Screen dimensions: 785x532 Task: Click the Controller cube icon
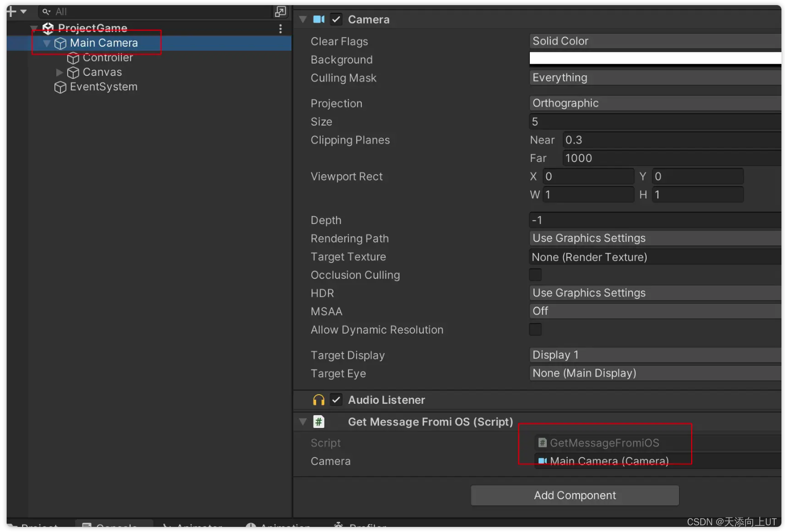(x=73, y=58)
